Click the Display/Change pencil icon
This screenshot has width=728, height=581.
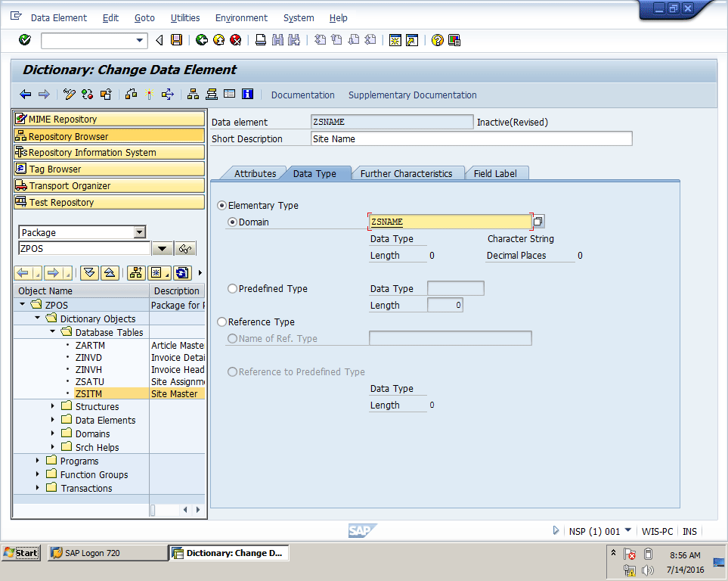[x=70, y=95]
